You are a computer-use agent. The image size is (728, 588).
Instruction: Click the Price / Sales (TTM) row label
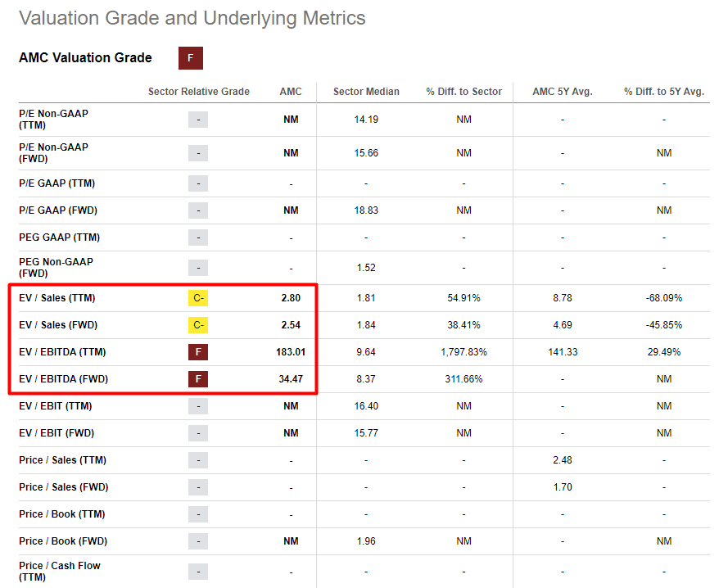tap(63, 460)
